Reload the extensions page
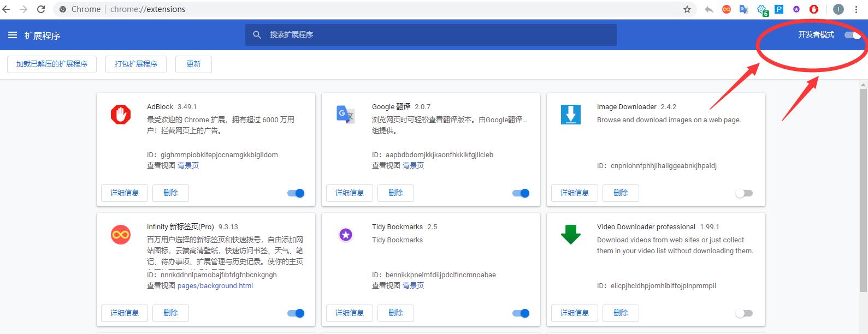This screenshot has width=868, height=334. point(41,9)
